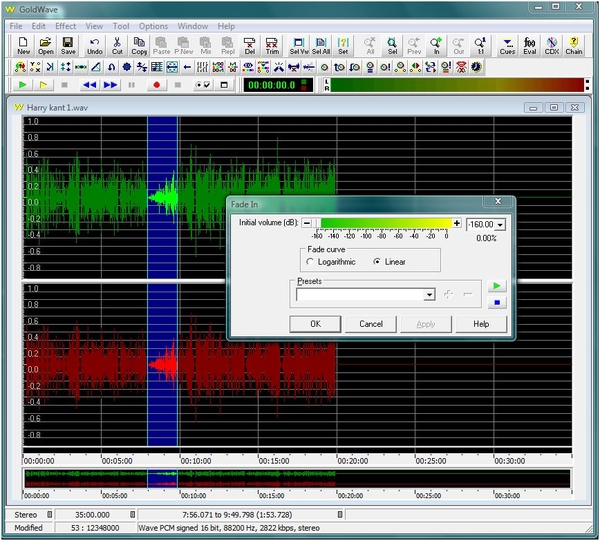Click the 35:00.000 length status
Viewport: 600px width, 541px height.
click(x=92, y=515)
